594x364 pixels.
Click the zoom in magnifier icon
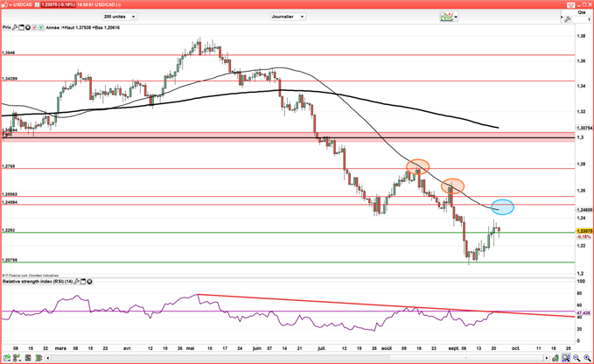point(587,358)
